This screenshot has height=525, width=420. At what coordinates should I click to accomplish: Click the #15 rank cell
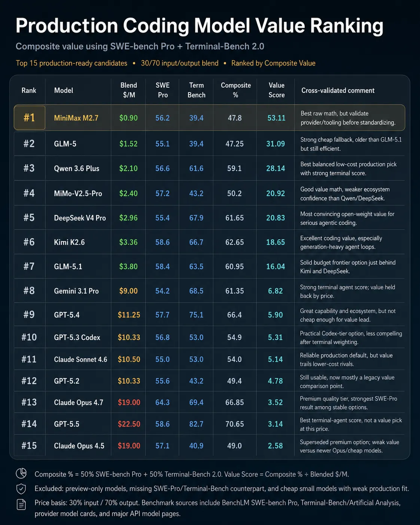click(x=29, y=446)
